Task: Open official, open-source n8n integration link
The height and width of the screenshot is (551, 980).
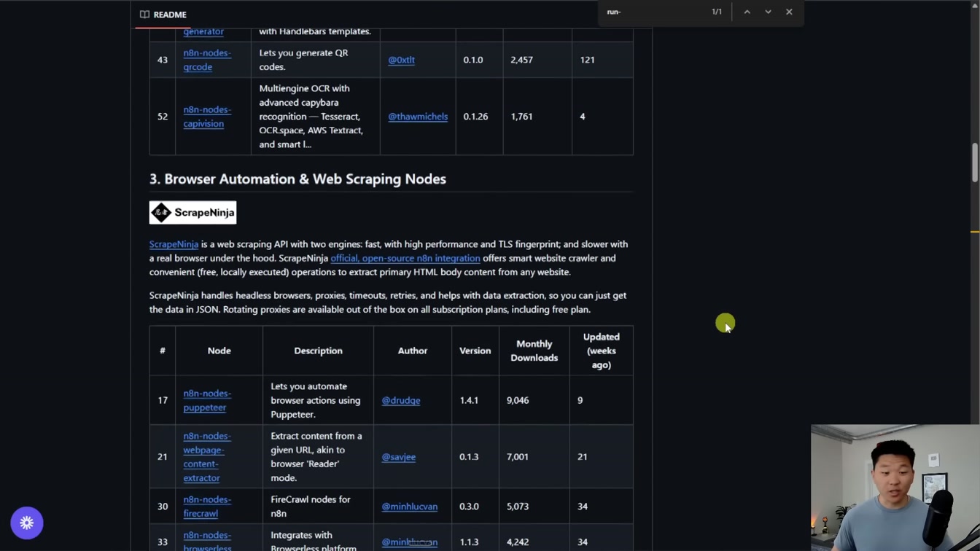Action: pyautogui.click(x=405, y=258)
